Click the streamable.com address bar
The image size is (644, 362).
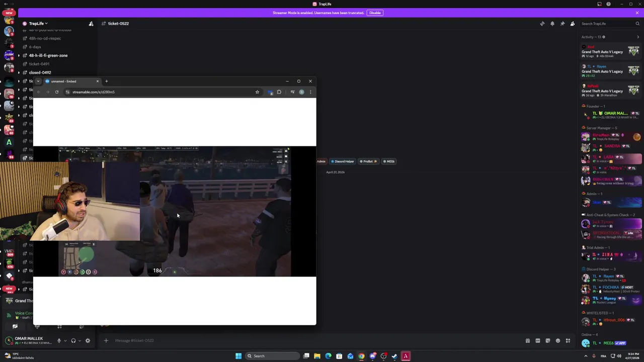click(164, 92)
